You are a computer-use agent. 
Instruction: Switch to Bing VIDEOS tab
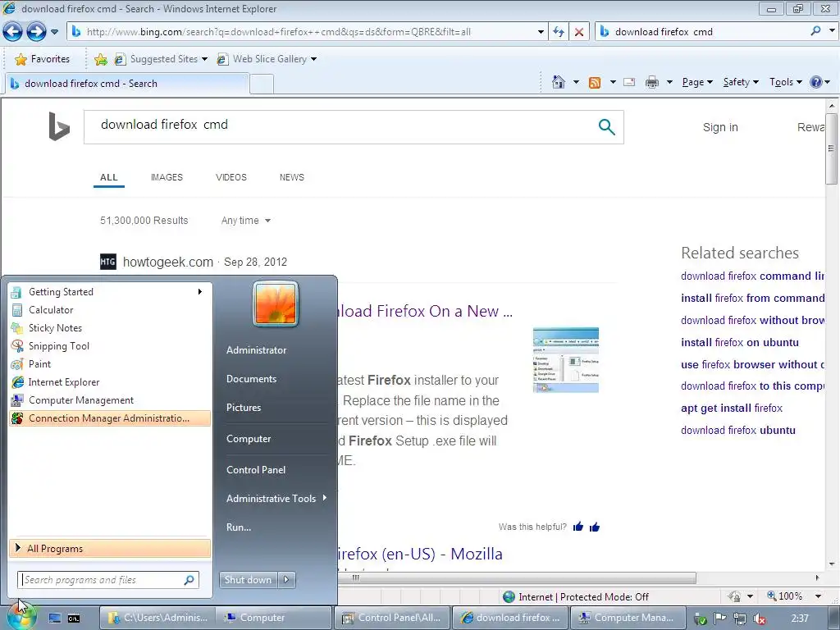(x=231, y=177)
